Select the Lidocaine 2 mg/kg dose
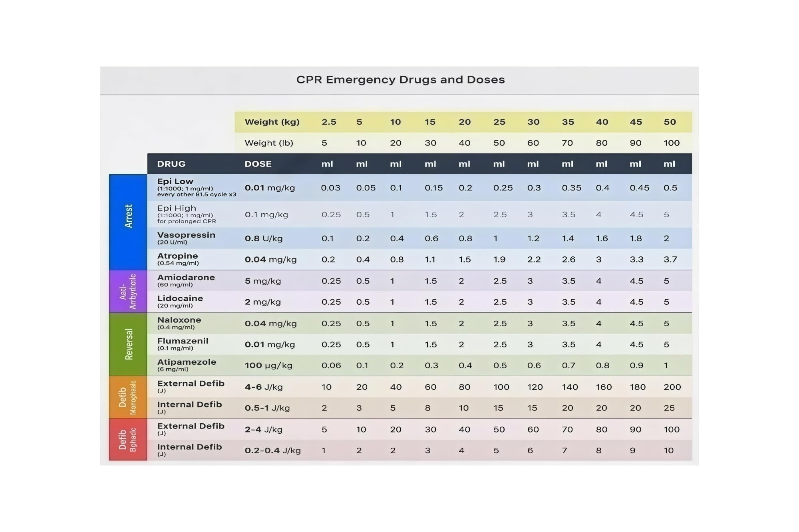 point(262,302)
